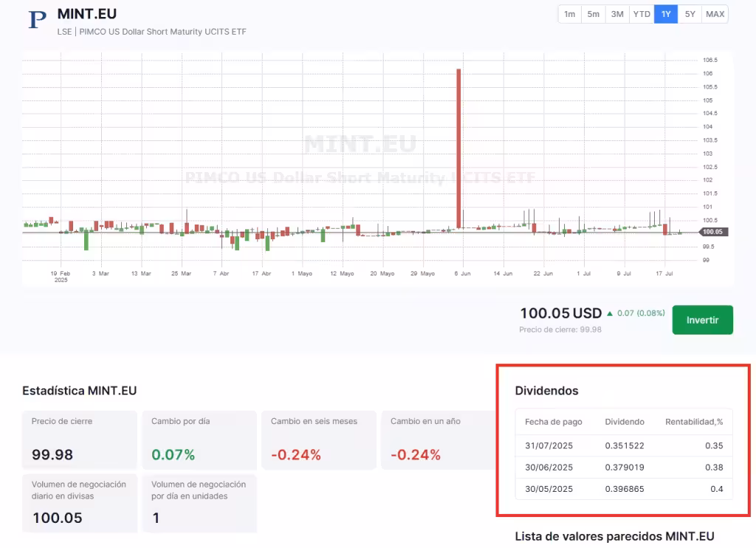Click the Precio de cierre stat card
Image resolution: width=756 pixels, height=548 pixels.
point(80,440)
